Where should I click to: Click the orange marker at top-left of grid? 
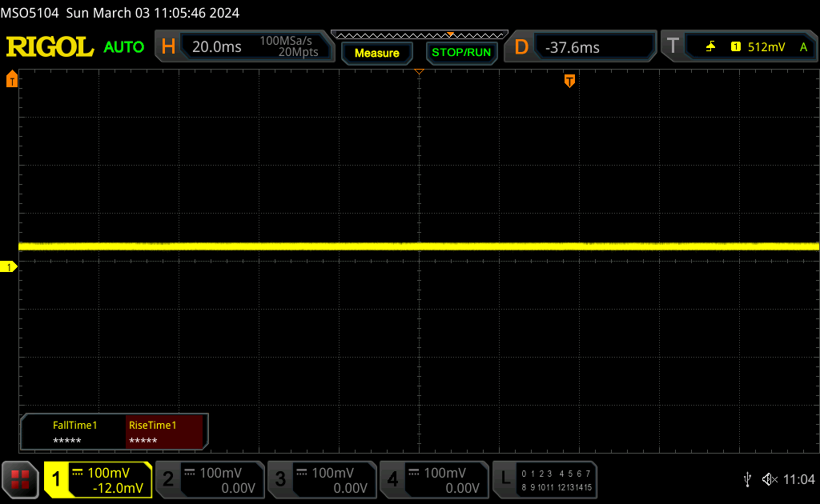point(11,79)
